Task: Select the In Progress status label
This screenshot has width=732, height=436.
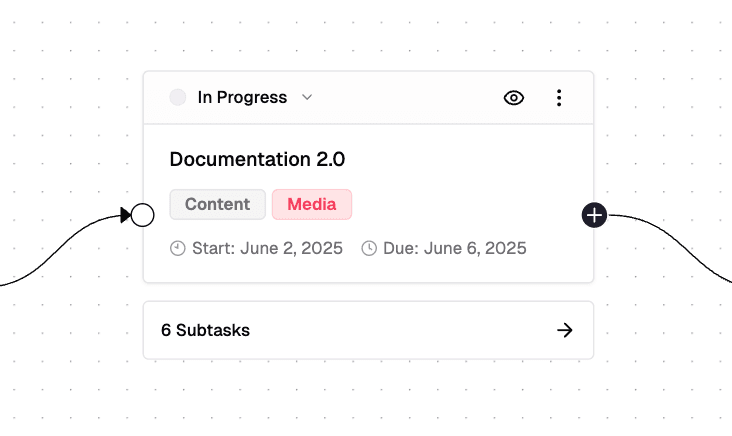Action: [242, 98]
